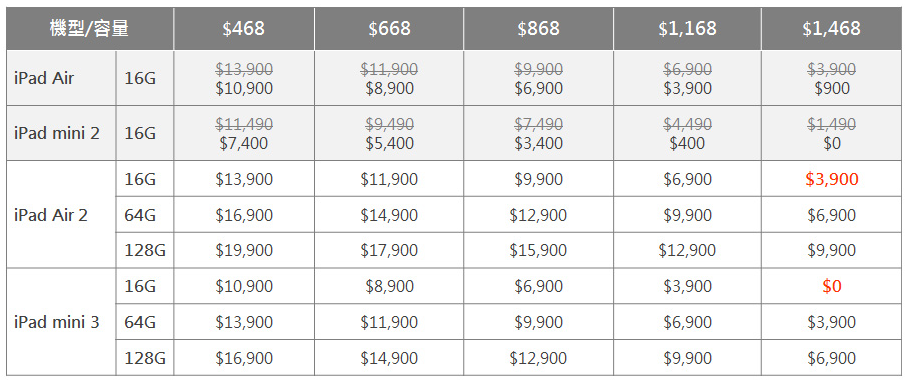The image size is (909, 387).
Task: Click the iPad mini 3 model label
Action: tap(57, 322)
